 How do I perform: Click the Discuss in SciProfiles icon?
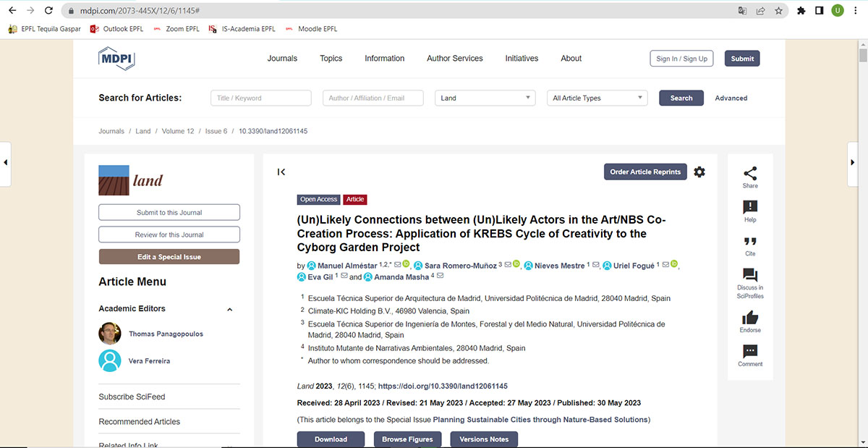coord(750,275)
